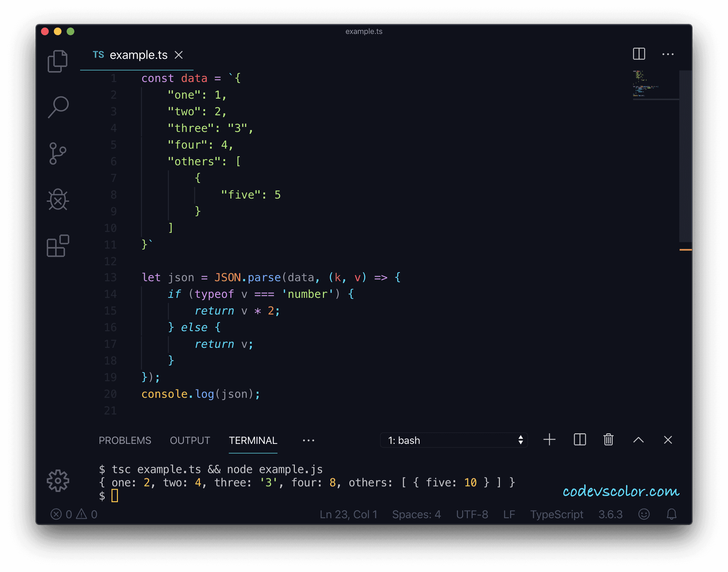This screenshot has height=572, width=728.
Task: Kill the terminal with the trash icon
Action: [x=608, y=440]
